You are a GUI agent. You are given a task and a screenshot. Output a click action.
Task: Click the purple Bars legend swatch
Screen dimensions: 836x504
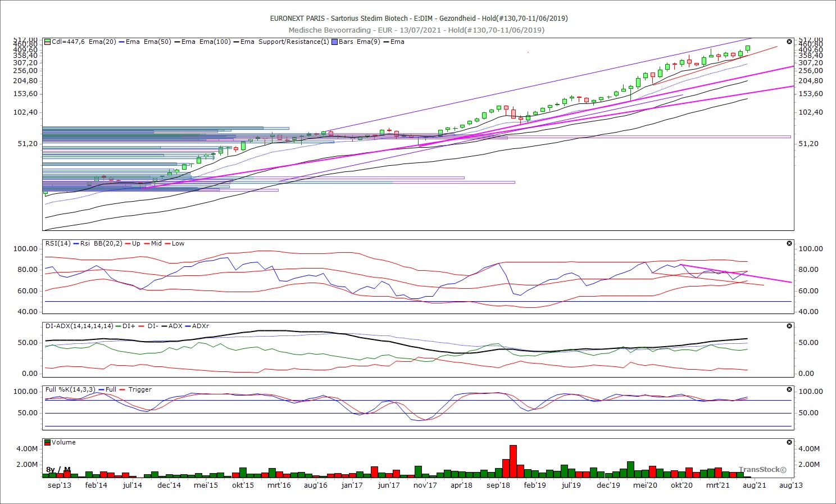coord(335,42)
